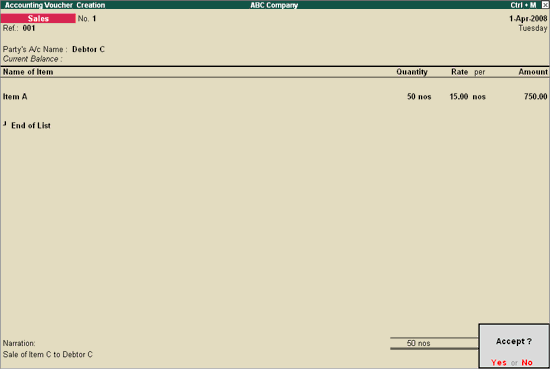This screenshot has height=369, width=550.
Task: Edit narration text Sale of Item C
Action: pos(48,355)
